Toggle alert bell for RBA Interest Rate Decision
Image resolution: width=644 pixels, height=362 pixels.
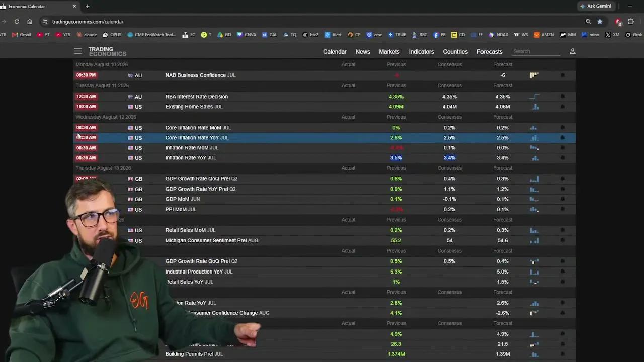coord(562,97)
